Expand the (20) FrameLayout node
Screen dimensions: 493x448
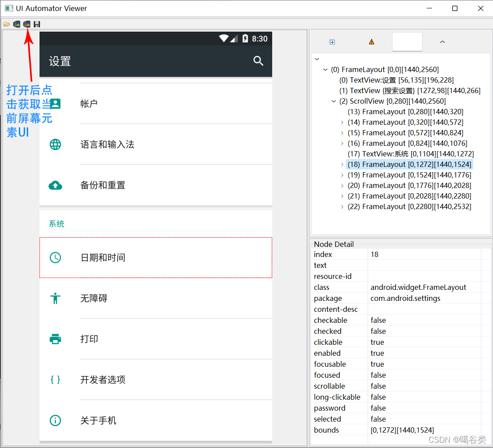[x=342, y=186]
